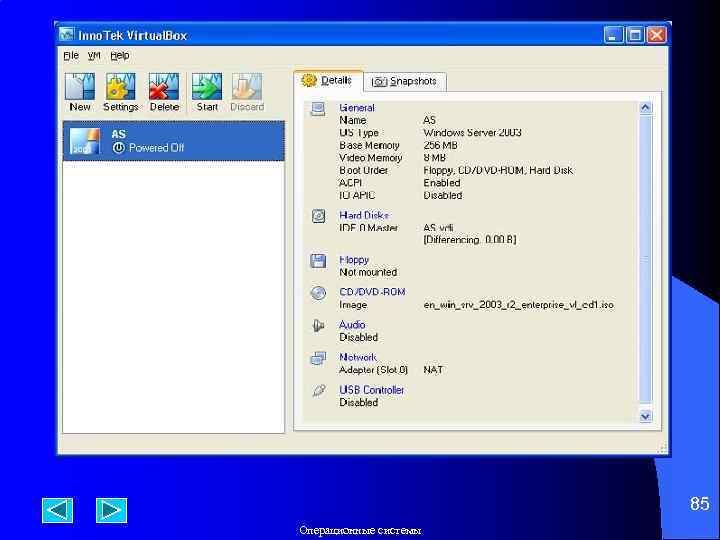The width and height of the screenshot is (720, 540).
Task: Open the Hard Disks settings link
Action: coord(364,215)
